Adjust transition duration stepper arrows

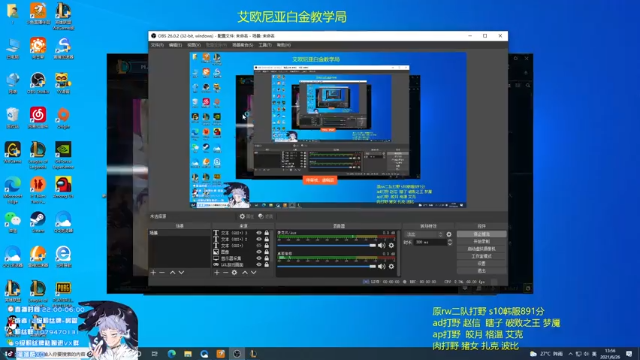(449, 242)
